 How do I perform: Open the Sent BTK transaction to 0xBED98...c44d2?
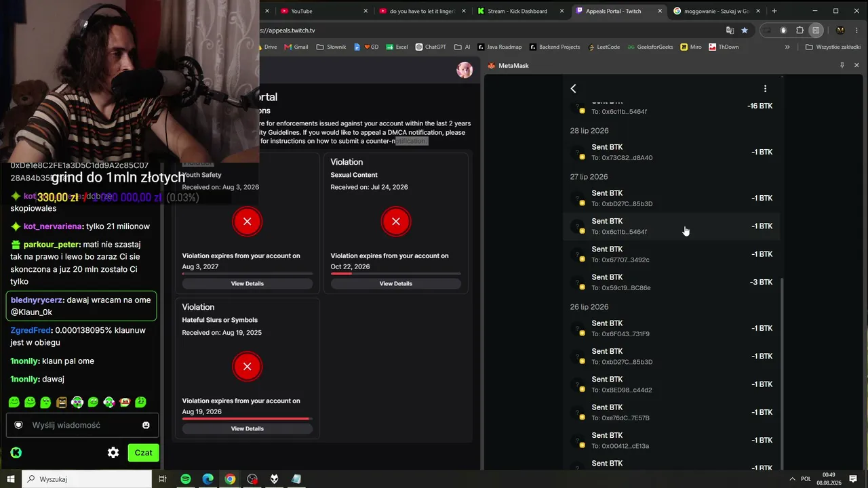pos(671,384)
